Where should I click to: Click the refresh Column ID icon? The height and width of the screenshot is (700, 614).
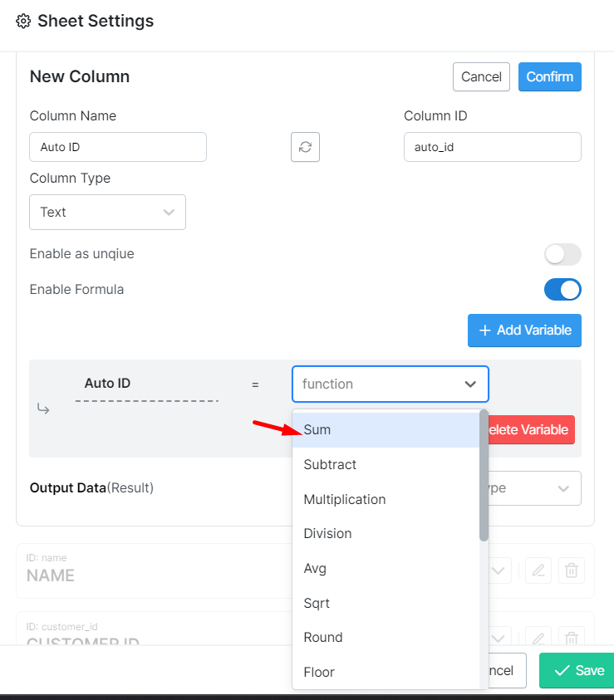[305, 147]
